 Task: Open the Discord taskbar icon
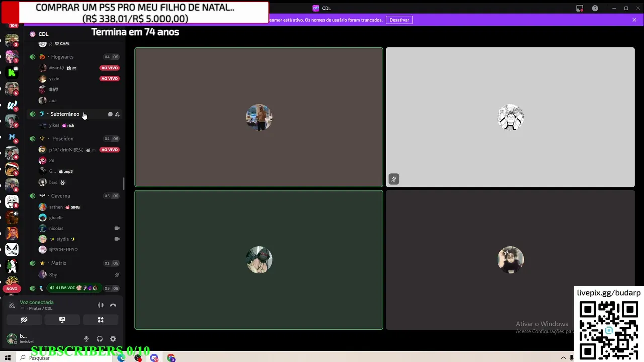tap(154, 358)
